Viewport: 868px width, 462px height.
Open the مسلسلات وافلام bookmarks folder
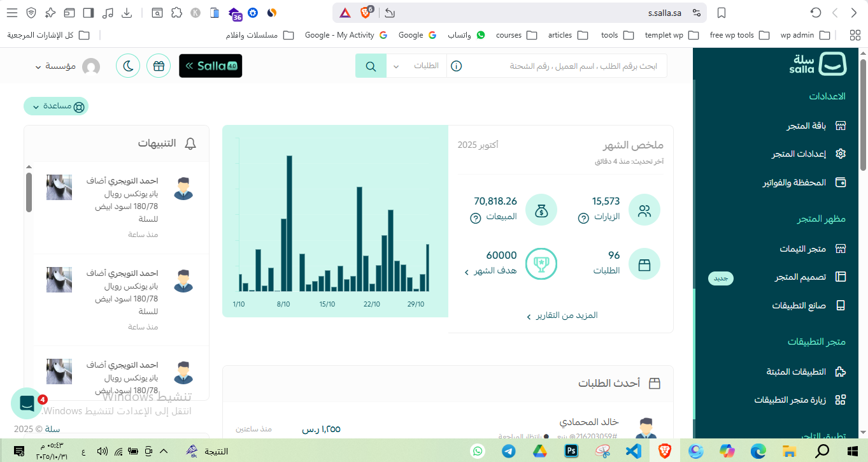pyautogui.click(x=260, y=35)
